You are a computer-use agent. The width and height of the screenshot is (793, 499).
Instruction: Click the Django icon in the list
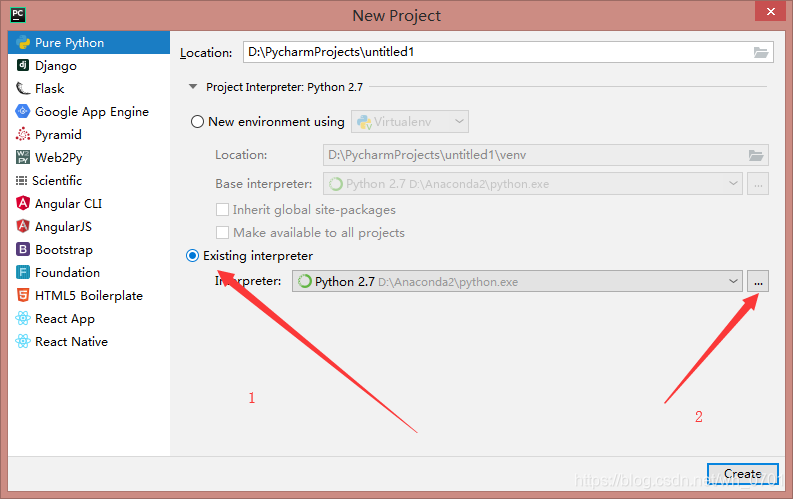23,65
